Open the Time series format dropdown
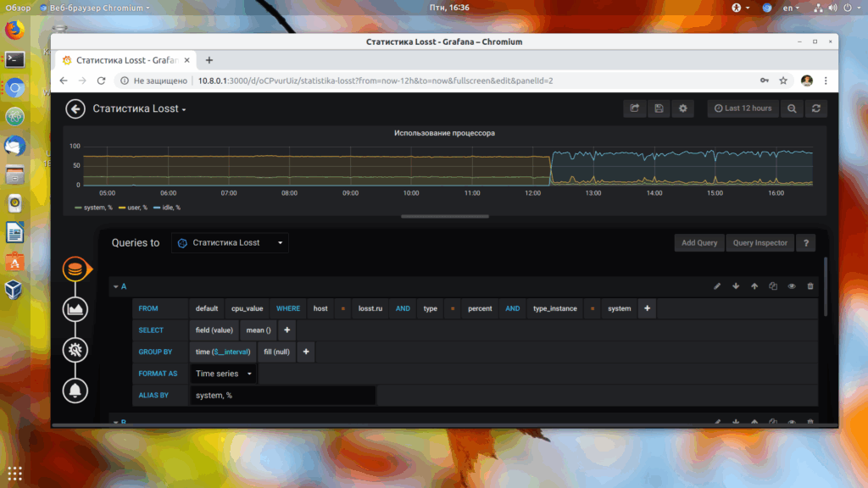This screenshot has height=488, width=868. 223,374
